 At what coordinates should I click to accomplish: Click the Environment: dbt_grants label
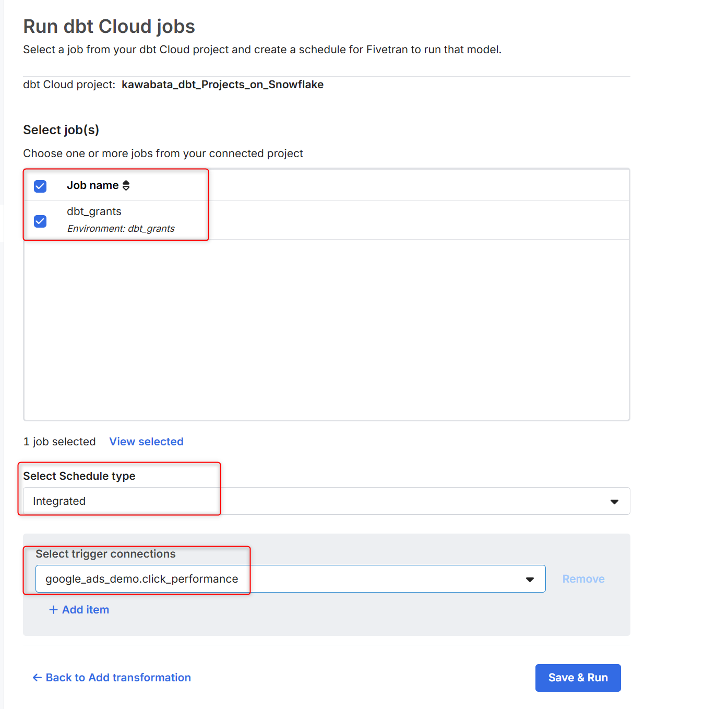[x=121, y=229]
